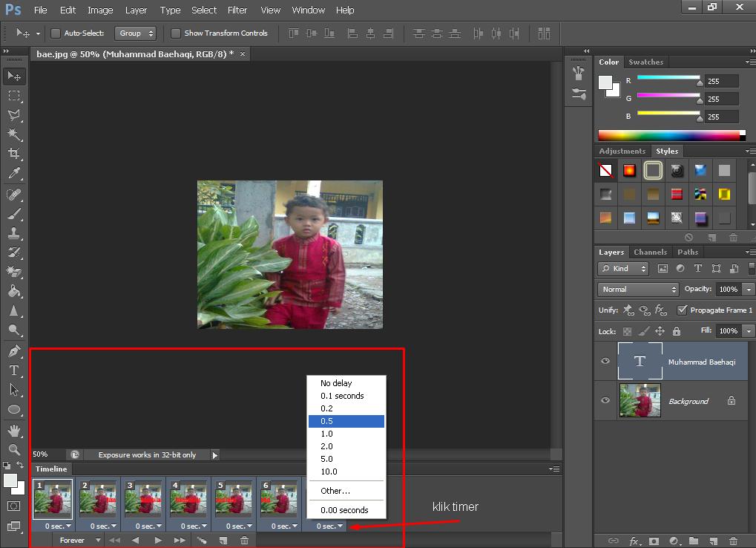Click the color spectrum ramp bar

coord(668,135)
